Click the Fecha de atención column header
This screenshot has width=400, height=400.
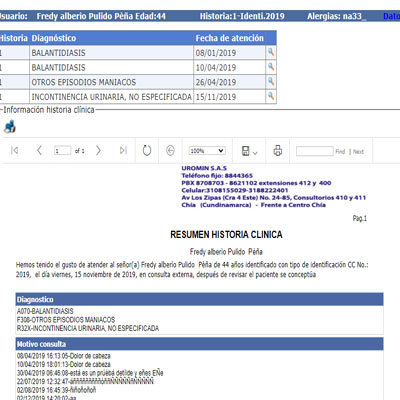[x=230, y=38]
